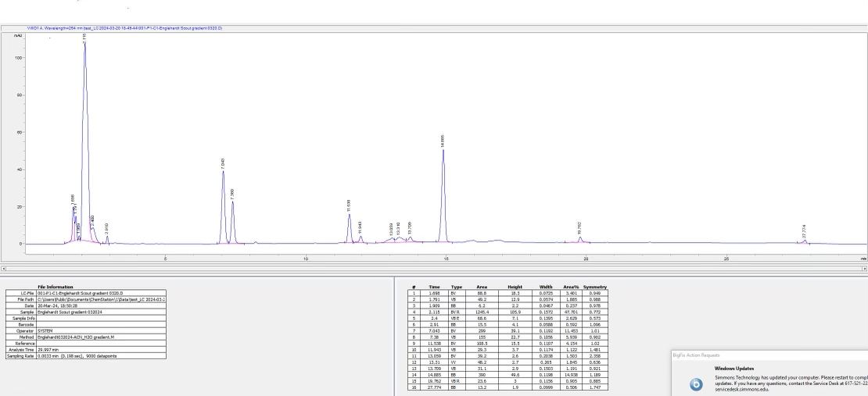Image resolution: width=868 pixels, height=396 pixels.
Task: Select time 7.043 in peak table row 7
Action: pyautogui.click(x=434, y=330)
